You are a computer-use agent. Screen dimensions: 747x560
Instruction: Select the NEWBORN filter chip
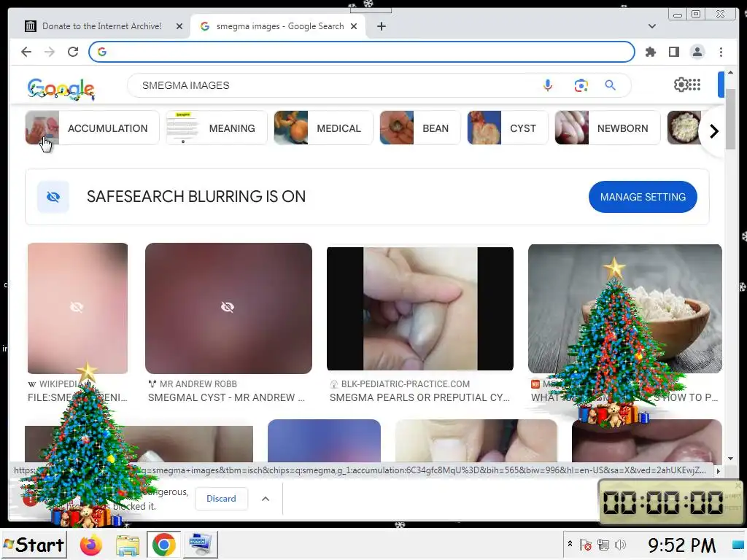point(608,128)
